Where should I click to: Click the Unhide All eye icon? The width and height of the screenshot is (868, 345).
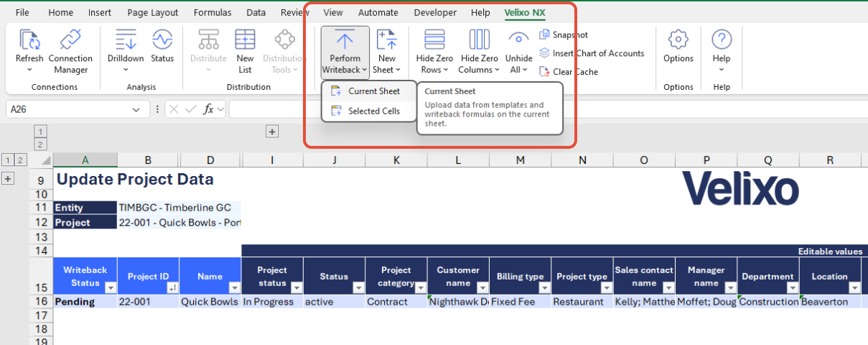point(518,40)
